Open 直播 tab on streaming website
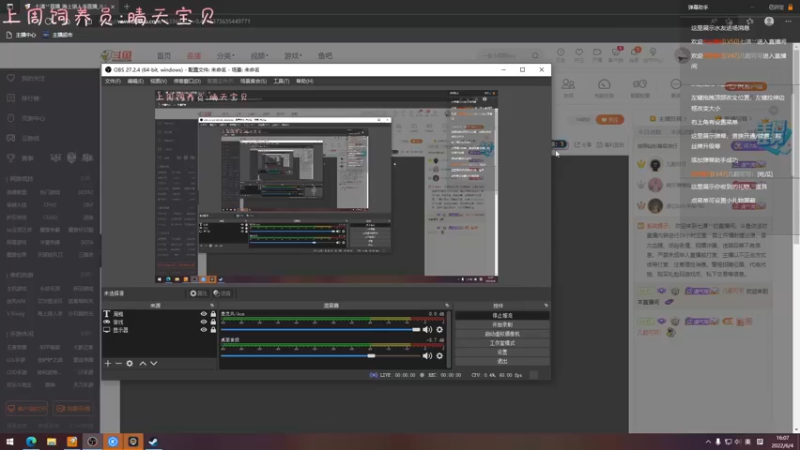Screen dimensions: 800x450 point(194,56)
